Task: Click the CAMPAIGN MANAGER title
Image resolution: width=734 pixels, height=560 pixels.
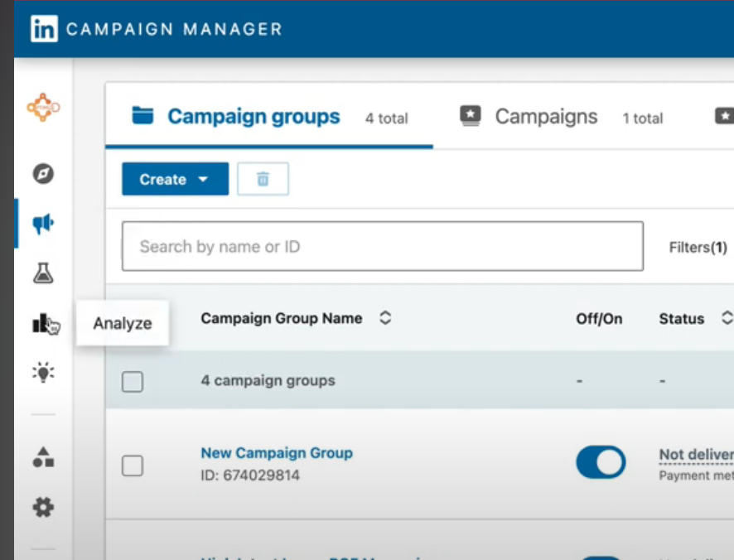Action: click(x=174, y=29)
